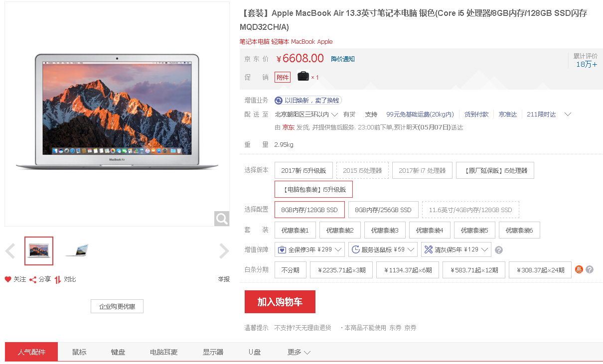
Task: Click 加入购物车 button
Action: [x=280, y=302]
